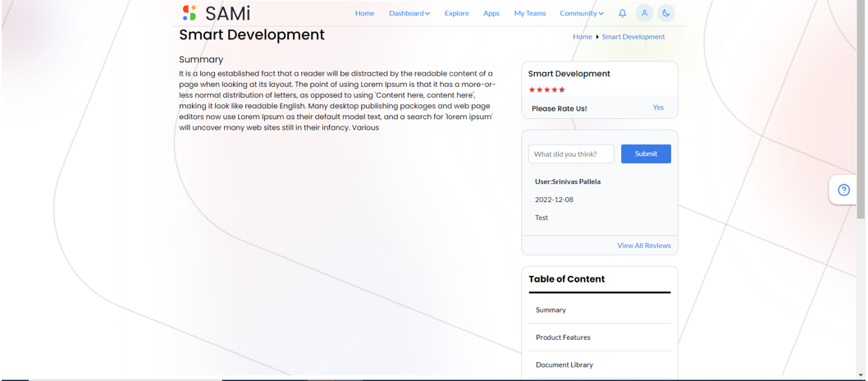Open My Teams in navigation
The width and height of the screenshot is (868, 381).
(x=530, y=13)
